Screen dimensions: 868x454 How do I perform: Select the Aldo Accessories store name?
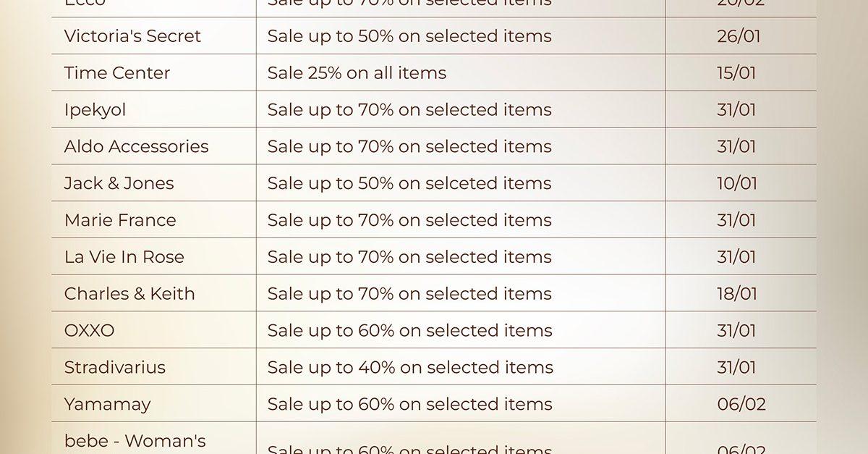point(136,146)
